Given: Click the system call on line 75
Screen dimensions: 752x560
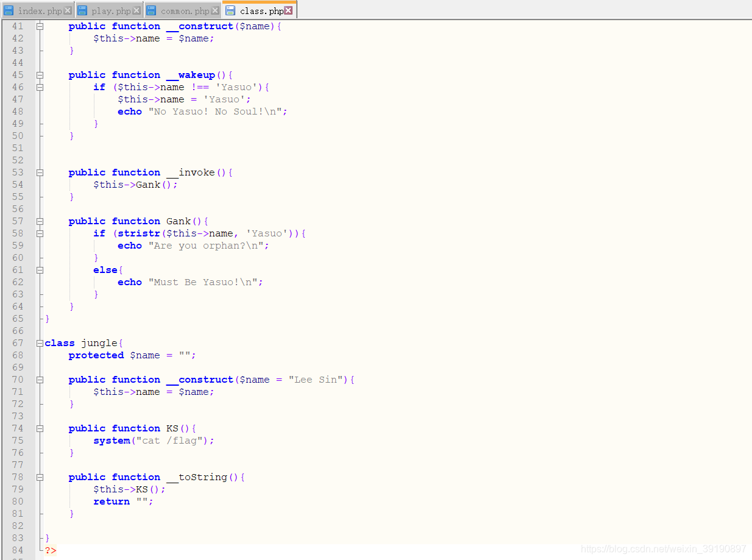Looking at the screenshot, I should (x=112, y=441).
